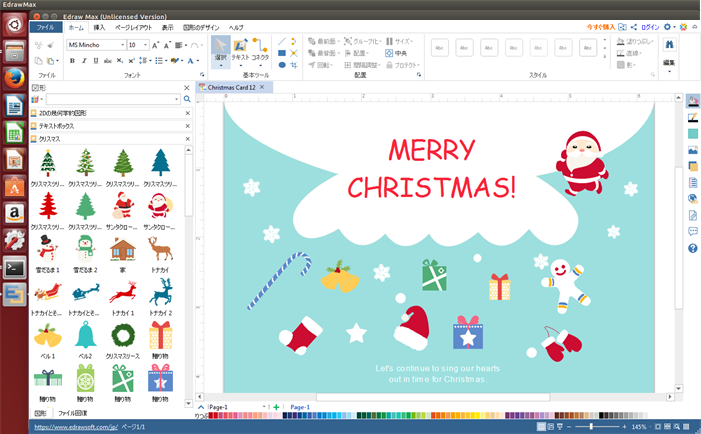Click the ログイン (Login) link

(x=649, y=27)
